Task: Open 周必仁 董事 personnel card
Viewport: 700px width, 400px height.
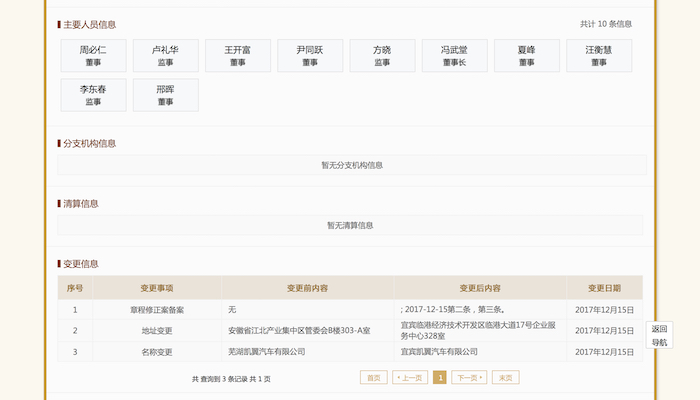Action: click(93, 55)
